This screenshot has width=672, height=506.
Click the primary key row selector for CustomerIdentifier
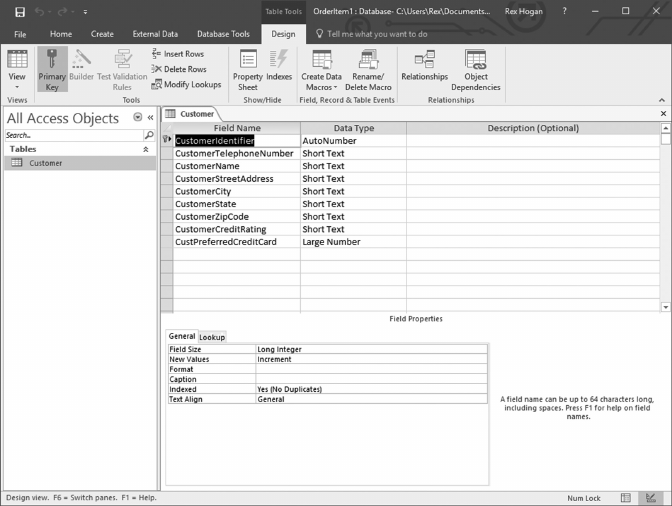pos(167,141)
